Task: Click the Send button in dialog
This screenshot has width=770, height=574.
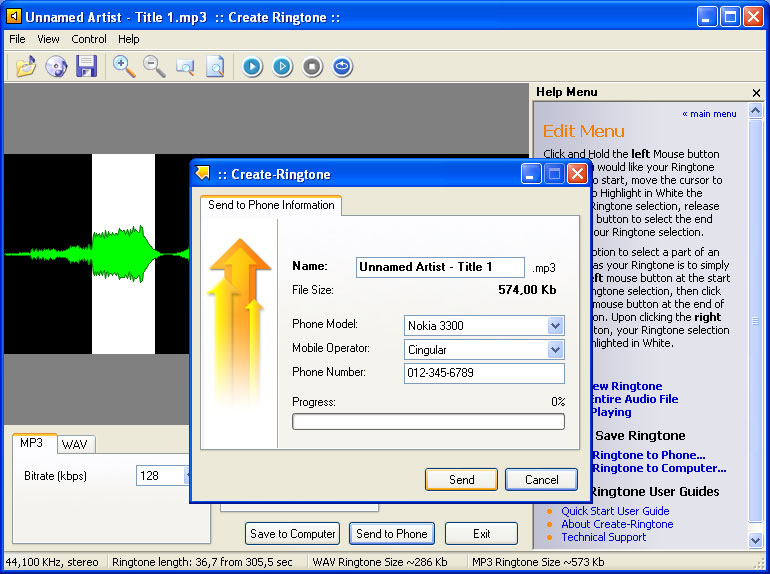Action: coord(461,480)
